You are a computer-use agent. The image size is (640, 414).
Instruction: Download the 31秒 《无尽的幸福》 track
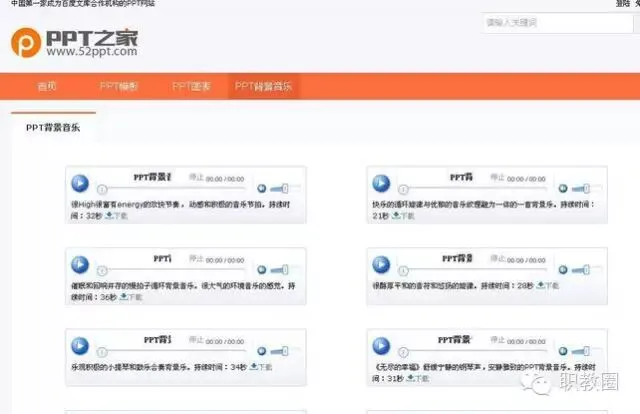[418, 378]
